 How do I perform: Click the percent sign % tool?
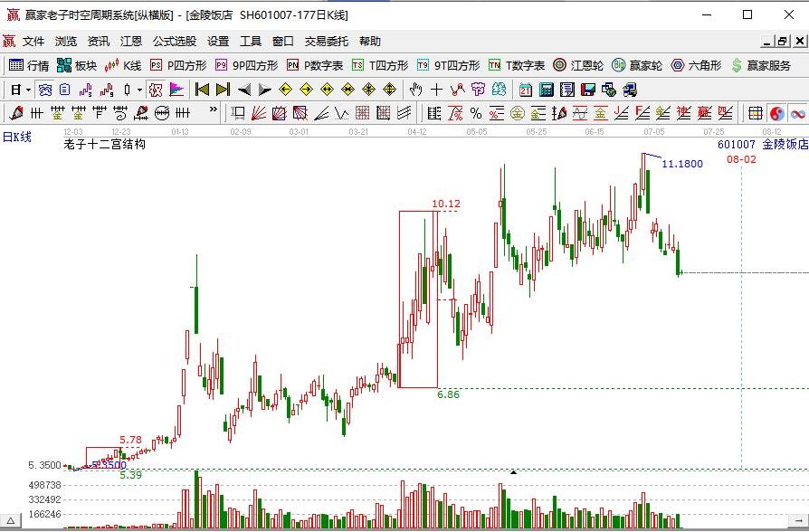click(476, 112)
